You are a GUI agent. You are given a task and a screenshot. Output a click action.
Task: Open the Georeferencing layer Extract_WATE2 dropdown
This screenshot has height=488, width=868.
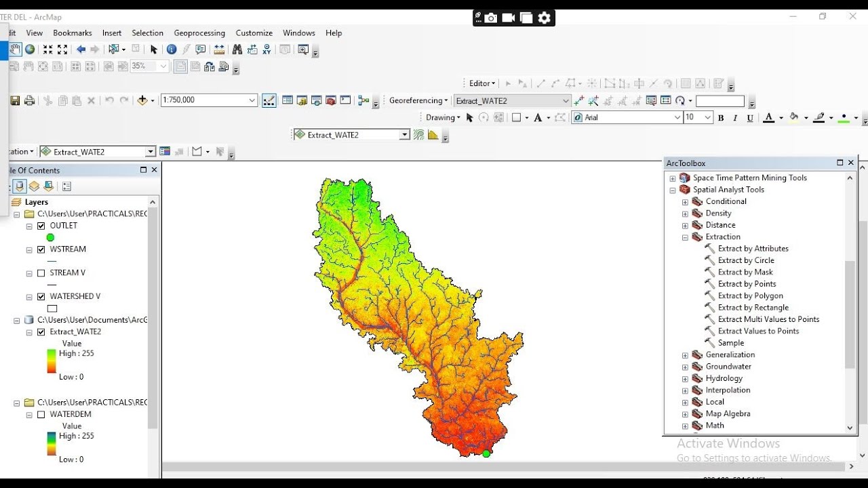point(566,101)
